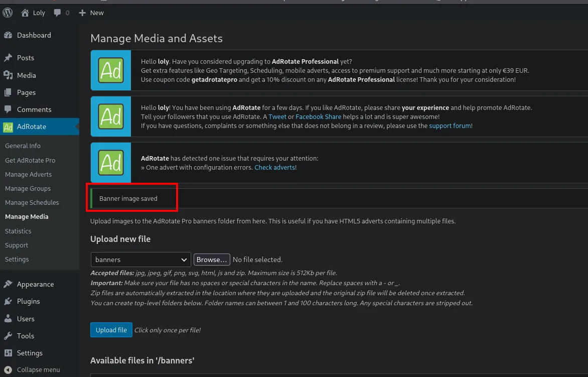Open the Loly site home icon
The image size is (588, 377).
(25, 13)
